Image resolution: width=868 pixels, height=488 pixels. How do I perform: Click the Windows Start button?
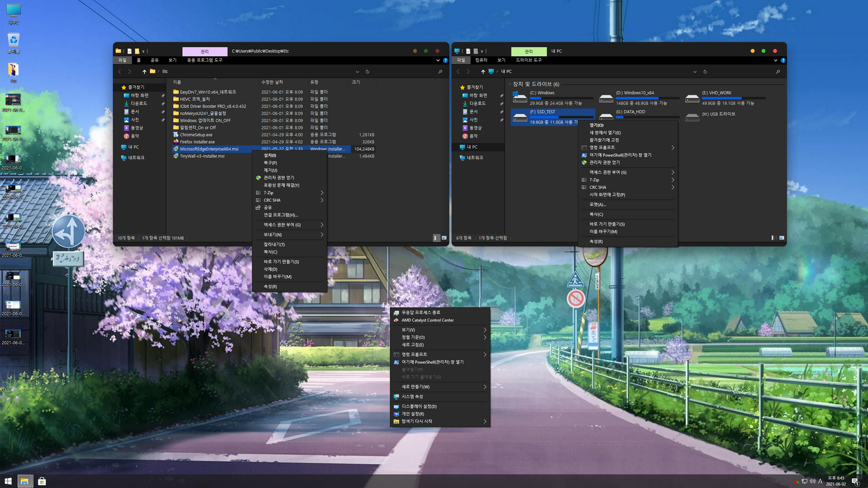(8, 481)
